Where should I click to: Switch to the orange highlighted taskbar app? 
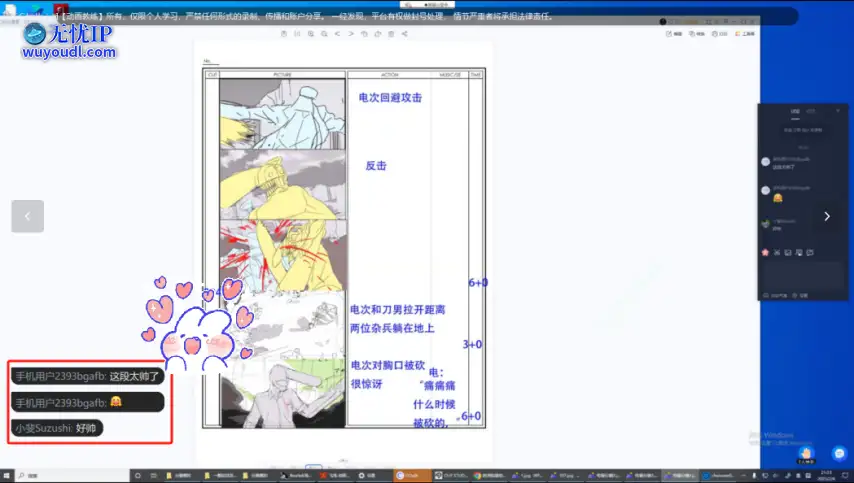412,475
